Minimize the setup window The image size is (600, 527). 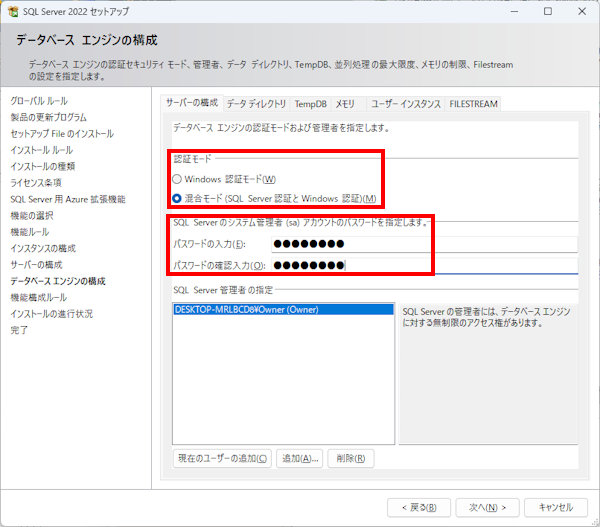[x=514, y=11]
